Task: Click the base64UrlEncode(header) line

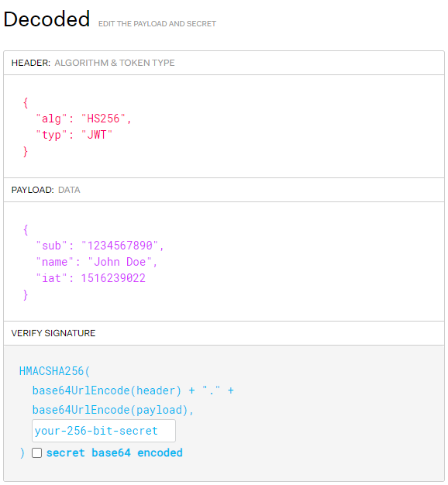Action: click(133, 390)
